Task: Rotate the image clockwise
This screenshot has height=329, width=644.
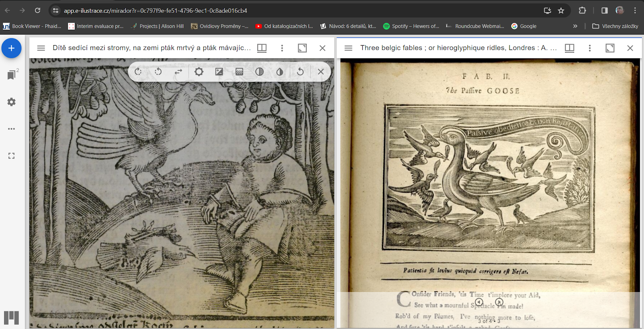Action: [x=138, y=72]
